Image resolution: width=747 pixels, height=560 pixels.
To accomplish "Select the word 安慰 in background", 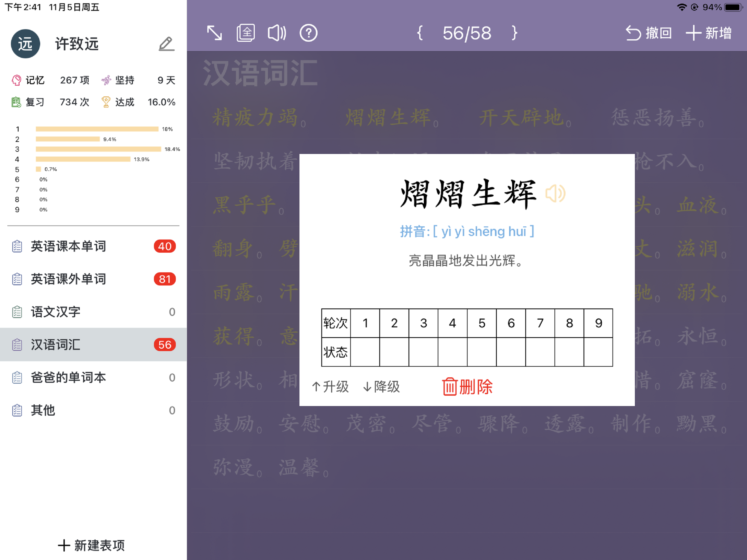I will 300,424.
